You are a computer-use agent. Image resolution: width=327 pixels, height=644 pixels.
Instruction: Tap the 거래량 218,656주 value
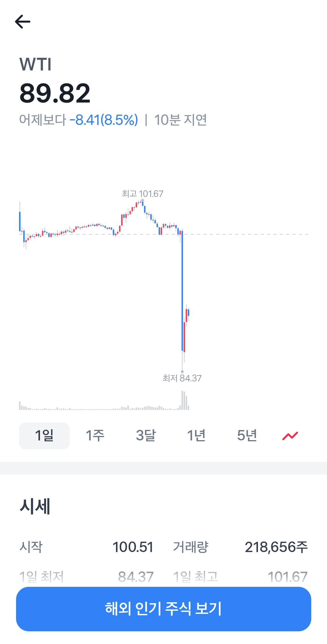pyautogui.click(x=276, y=547)
